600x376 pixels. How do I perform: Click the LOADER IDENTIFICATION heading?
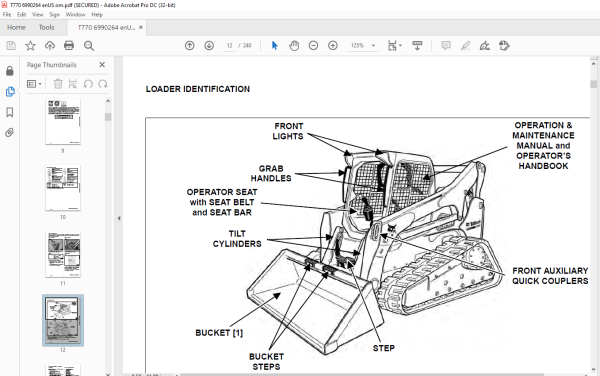point(197,89)
